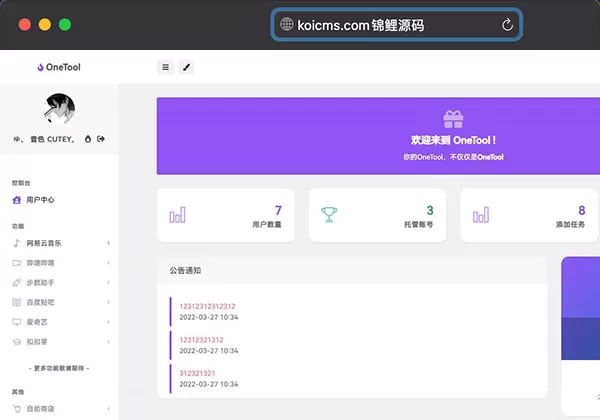Screen dimensions: 600x420
Task: Click the username 音色 CUTEY text
Action: pos(52,139)
